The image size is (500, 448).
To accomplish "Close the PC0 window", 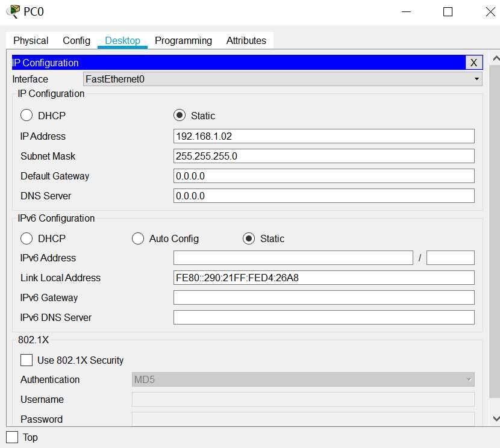I will click(490, 12).
